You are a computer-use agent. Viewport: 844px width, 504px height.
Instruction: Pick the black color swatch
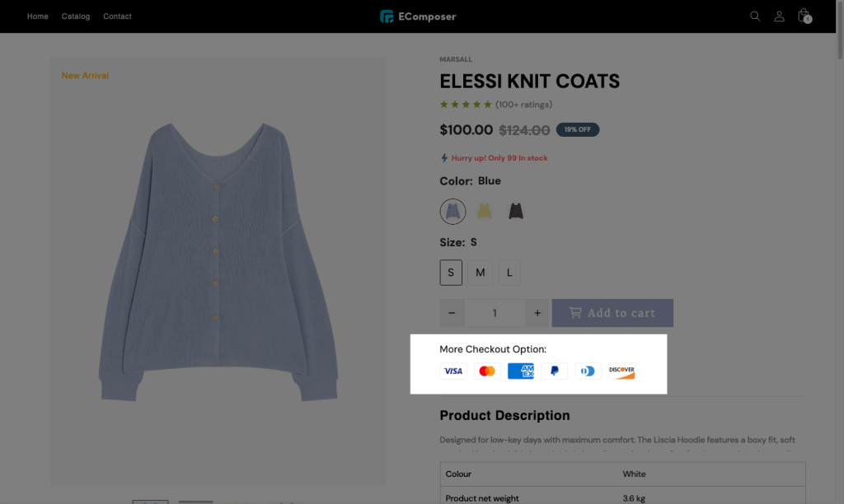click(516, 211)
